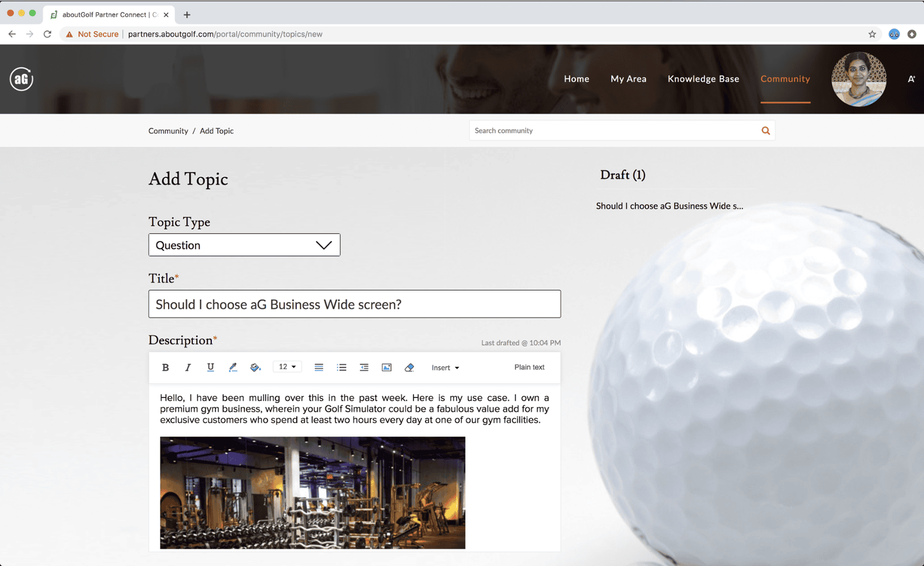Open a new browser tab
Viewport: 924px width, 566px height.
pyautogui.click(x=187, y=14)
